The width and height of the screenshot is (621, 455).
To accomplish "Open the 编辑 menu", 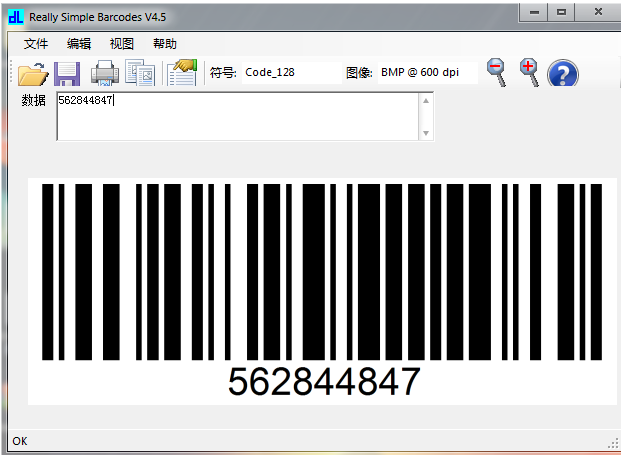I will 79,44.
